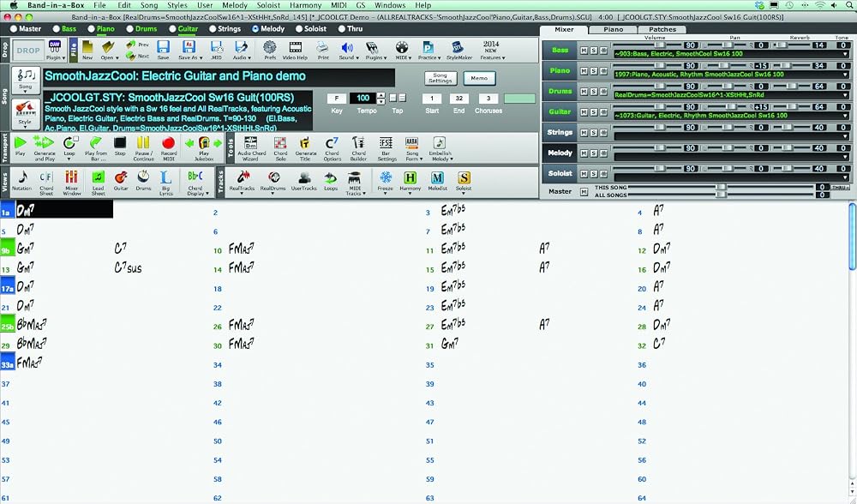Start Record MIDI with red button
857x504 pixels.
pyautogui.click(x=168, y=147)
